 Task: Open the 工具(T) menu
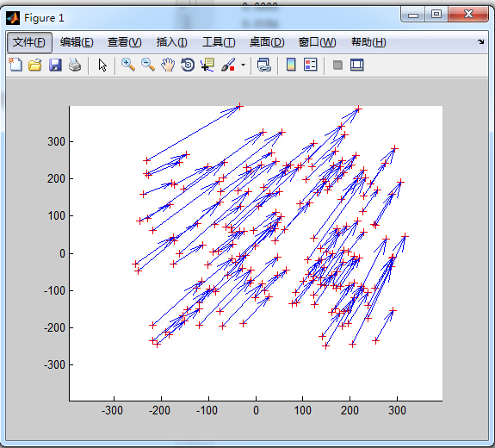pyautogui.click(x=219, y=42)
